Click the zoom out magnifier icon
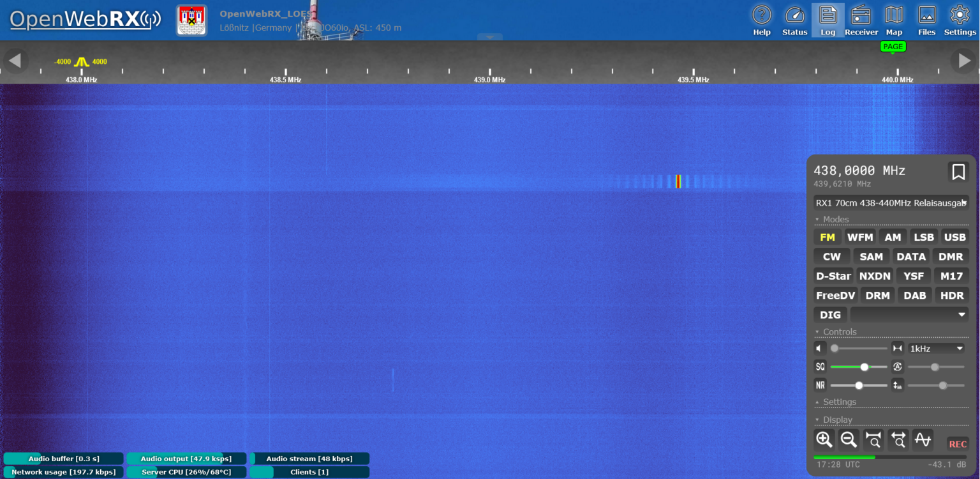The image size is (980, 479). coord(849,439)
